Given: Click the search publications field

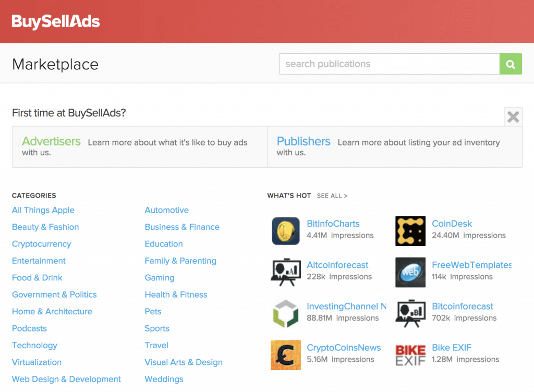Looking at the screenshot, I should click(389, 64).
